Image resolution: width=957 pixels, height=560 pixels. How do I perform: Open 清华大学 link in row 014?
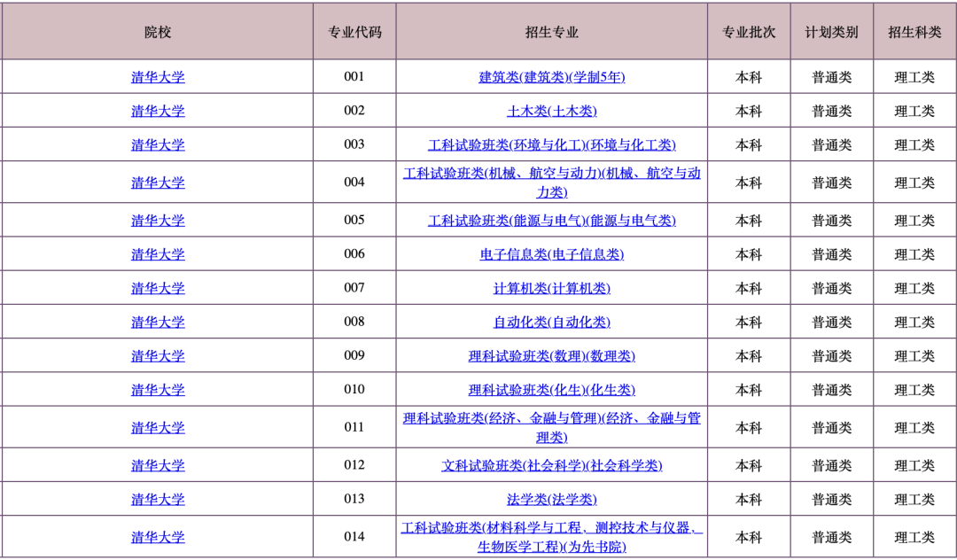pos(158,537)
